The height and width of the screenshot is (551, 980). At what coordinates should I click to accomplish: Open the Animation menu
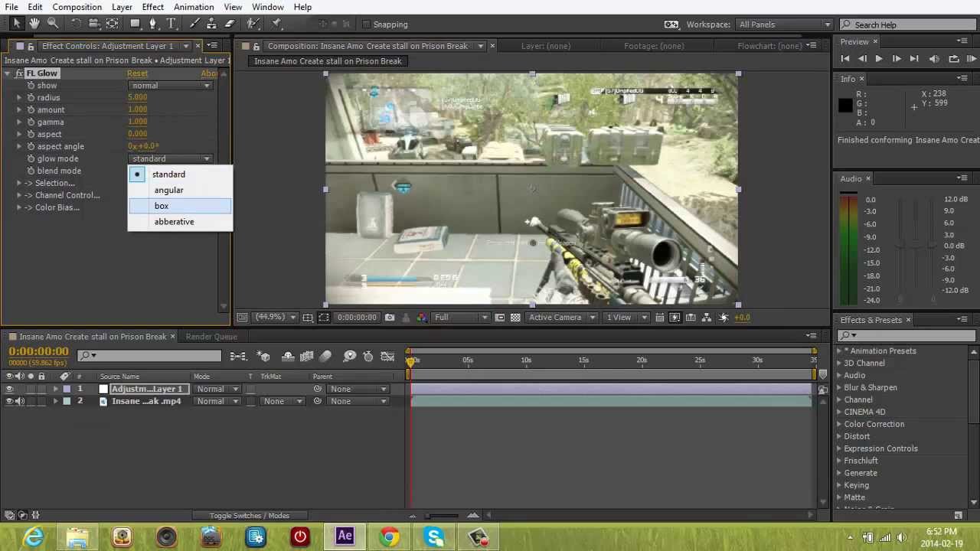click(194, 7)
